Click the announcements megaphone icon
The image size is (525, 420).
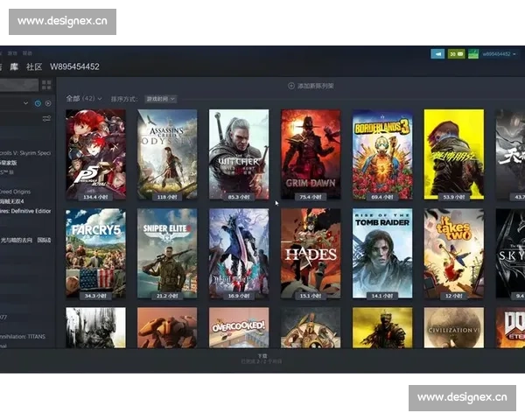pos(437,54)
